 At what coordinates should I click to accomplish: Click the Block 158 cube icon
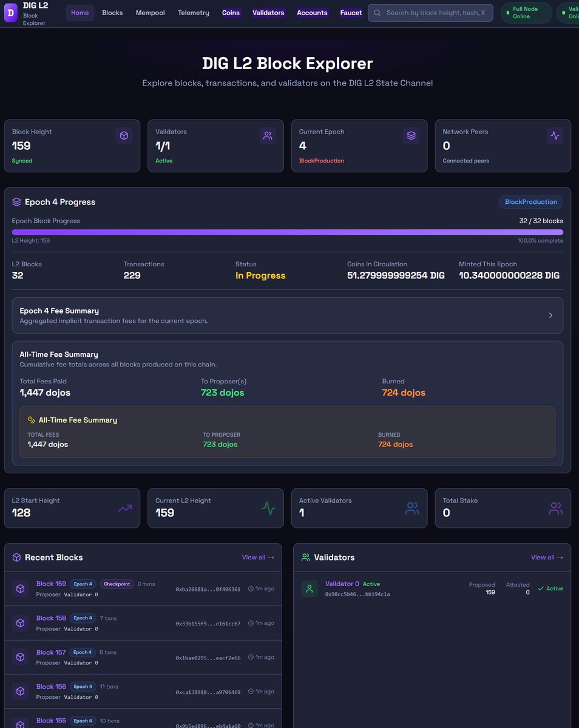[20, 623]
